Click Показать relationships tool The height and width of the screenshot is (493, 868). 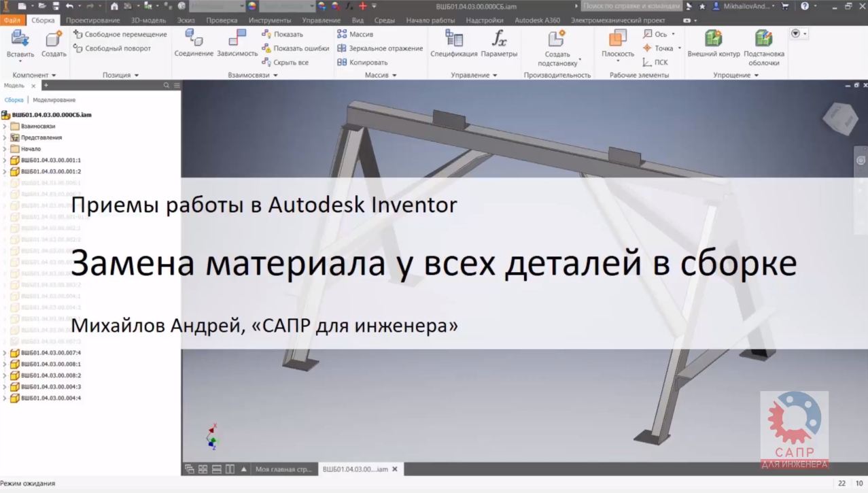point(282,34)
